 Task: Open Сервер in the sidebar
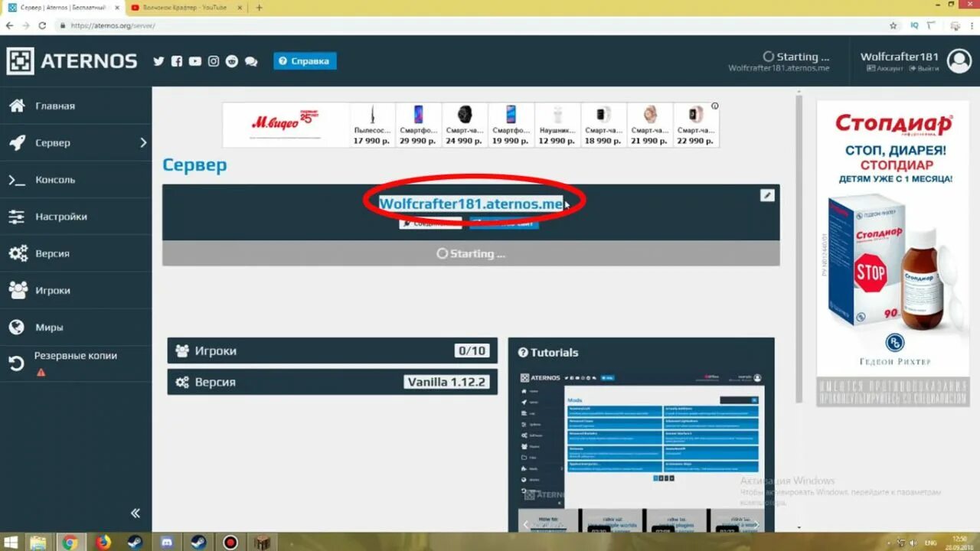click(76, 142)
